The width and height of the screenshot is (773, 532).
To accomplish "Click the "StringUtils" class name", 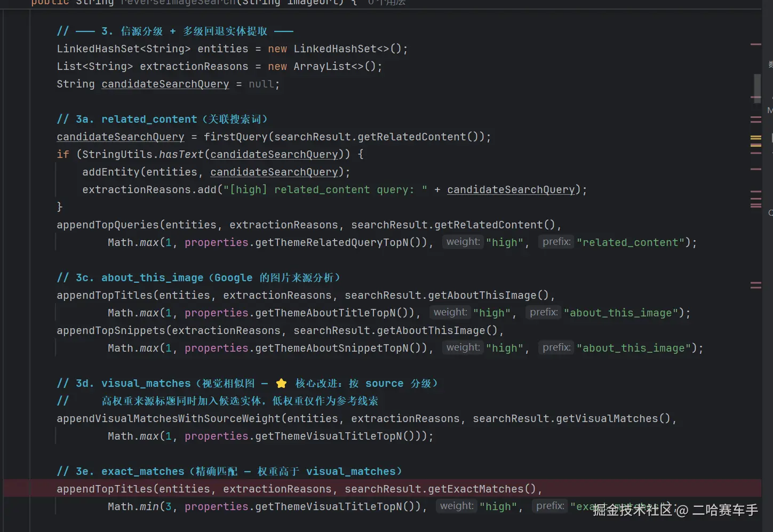I will [117, 154].
